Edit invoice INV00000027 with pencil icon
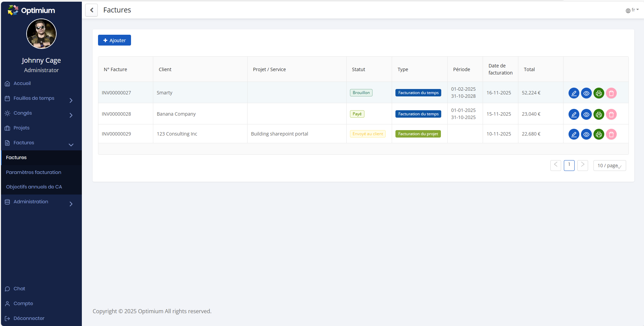This screenshot has width=644, height=326. click(x=574, y=93)
